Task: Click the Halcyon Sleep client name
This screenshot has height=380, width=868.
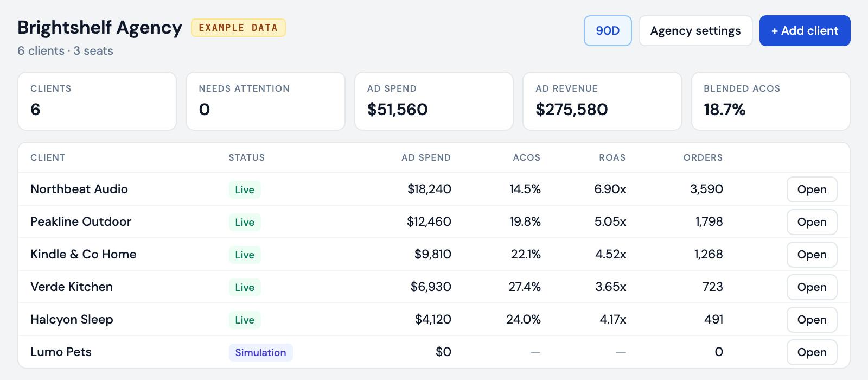Action: tap(72, 320)
